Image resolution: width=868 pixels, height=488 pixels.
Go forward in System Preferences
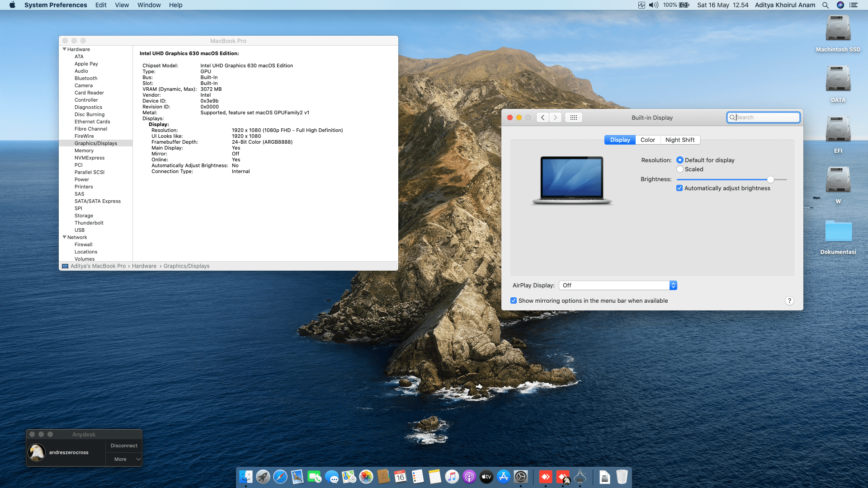point(556,117)
